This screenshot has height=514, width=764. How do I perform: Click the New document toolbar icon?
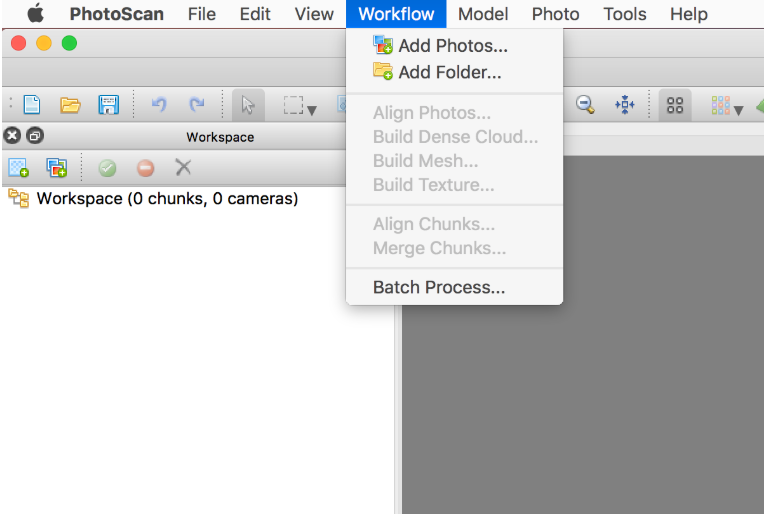coord(32,105)
